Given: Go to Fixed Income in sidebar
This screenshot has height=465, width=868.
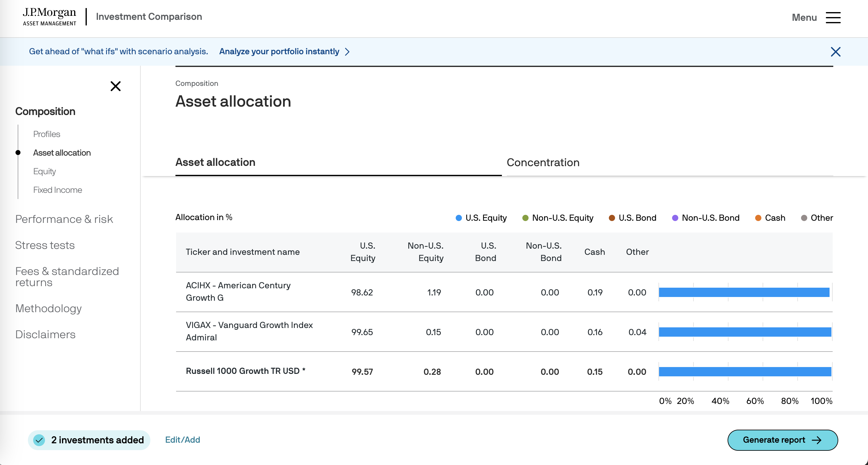Looking at the screenshot, I should [58, 190].
